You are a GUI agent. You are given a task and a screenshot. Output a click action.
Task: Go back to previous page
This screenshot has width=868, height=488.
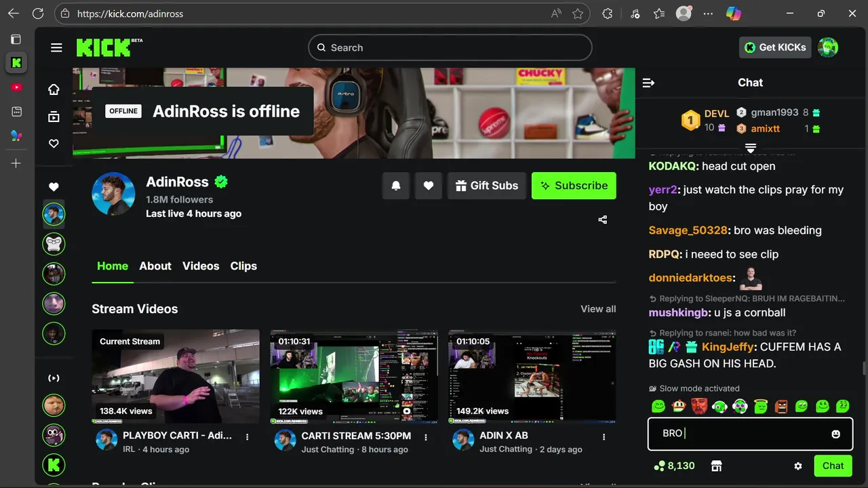(14, 14)
